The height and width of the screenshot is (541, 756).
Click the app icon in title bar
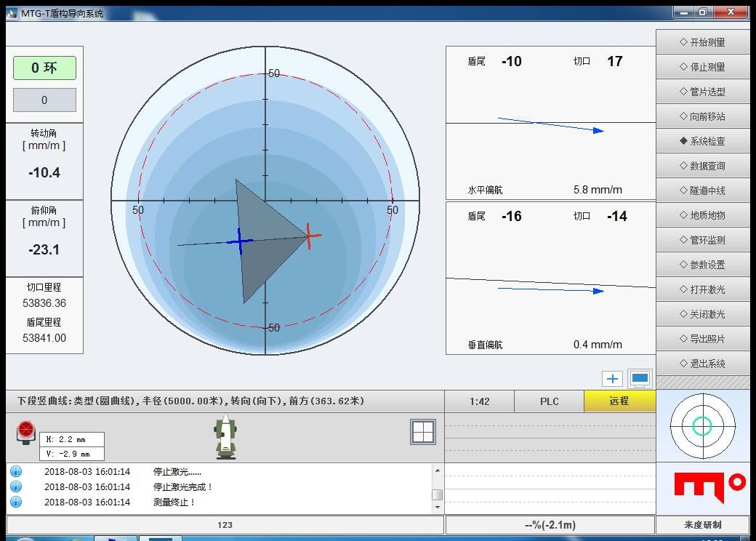coord(12,14)
